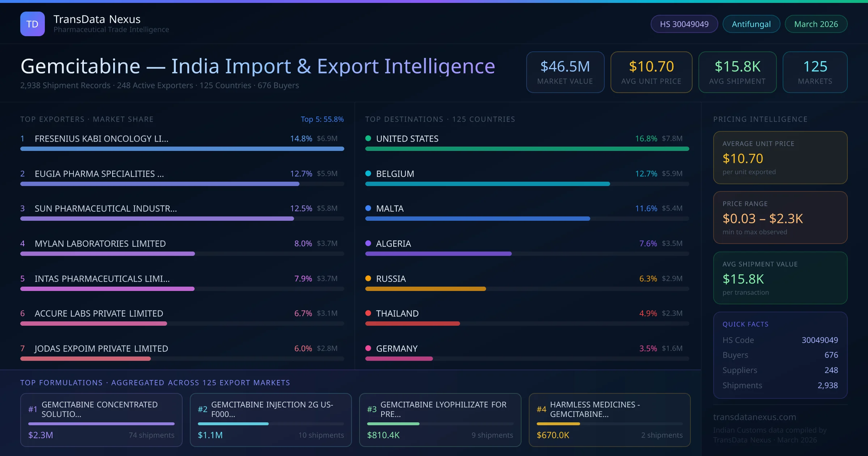The width and height of the screenshot is (868, 456).
Task: Select the Algeria destination dot
Action: pyautogui.click(x=368, y=244)
